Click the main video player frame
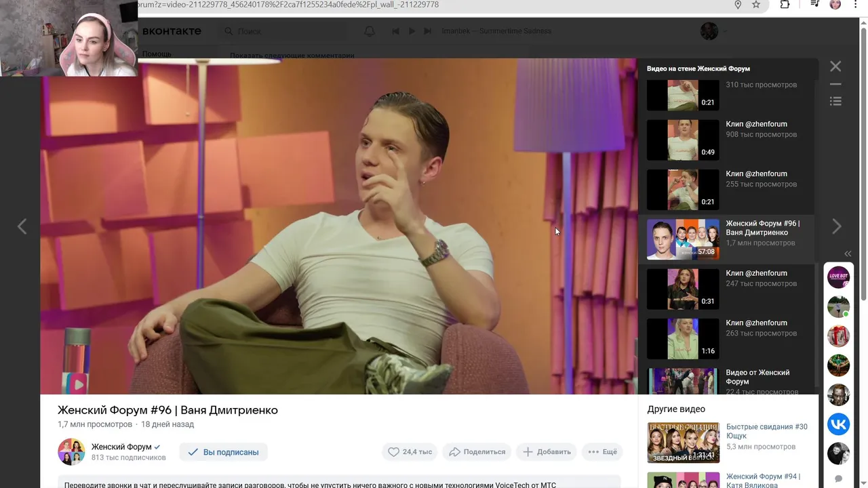Screen dimensions: 868x488 [338, 226]
